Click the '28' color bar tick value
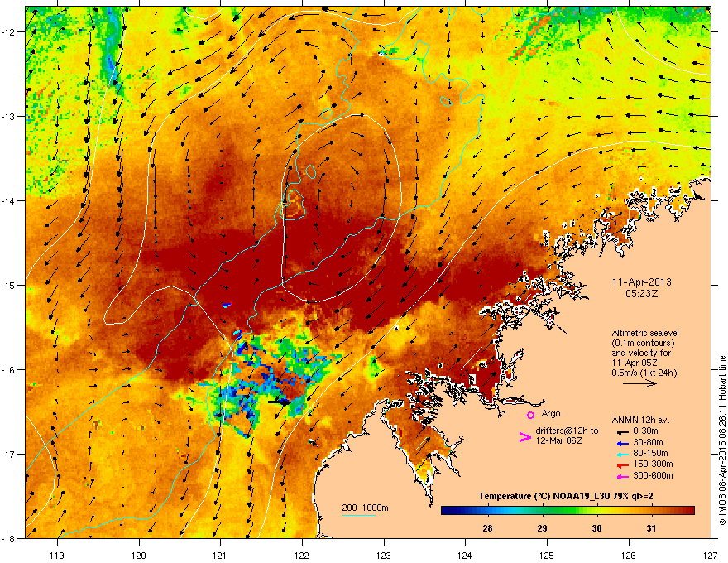The image size is (728, 563). click(x=487, y=528)
